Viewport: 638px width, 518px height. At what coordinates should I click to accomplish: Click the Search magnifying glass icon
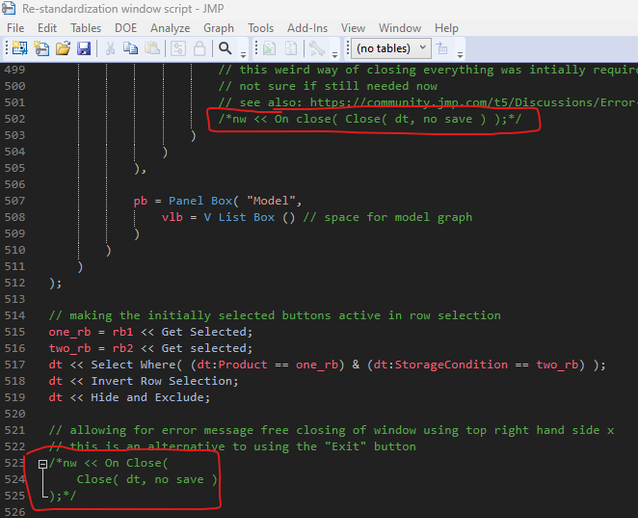click(x=225, y=48)
